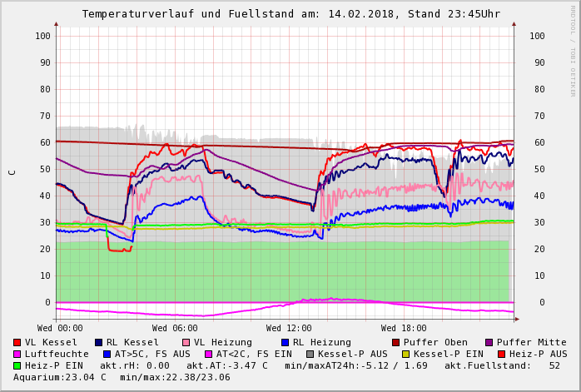Click the Wed 18:00 time axis label
Image resolution: width=581 pixels, height=392 pixels.
404,329
